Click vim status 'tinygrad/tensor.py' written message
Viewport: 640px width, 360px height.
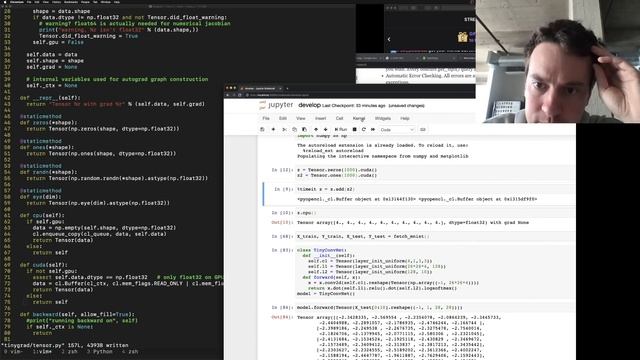tap(65, 345)
